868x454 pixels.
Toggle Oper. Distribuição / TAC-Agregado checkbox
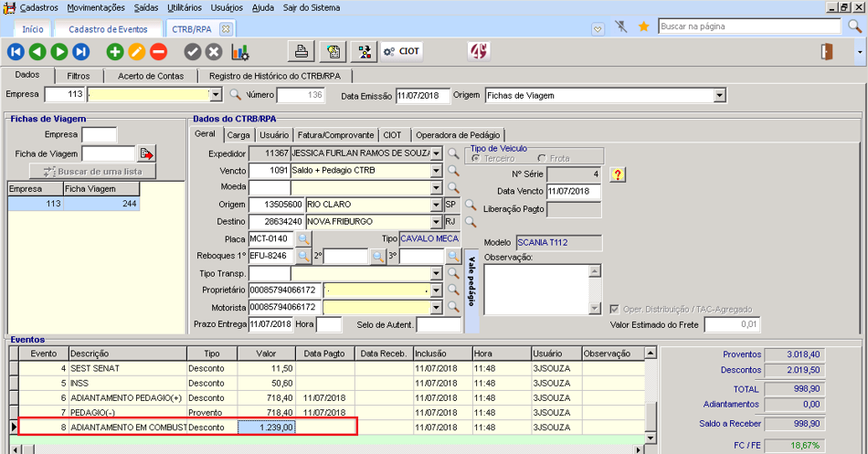(615, 309)
